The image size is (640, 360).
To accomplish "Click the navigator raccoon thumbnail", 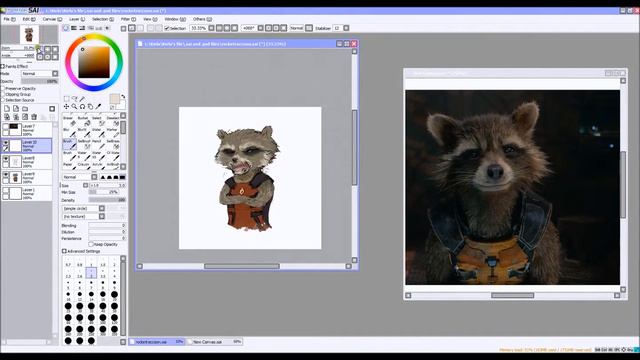I will pos(29,34).
